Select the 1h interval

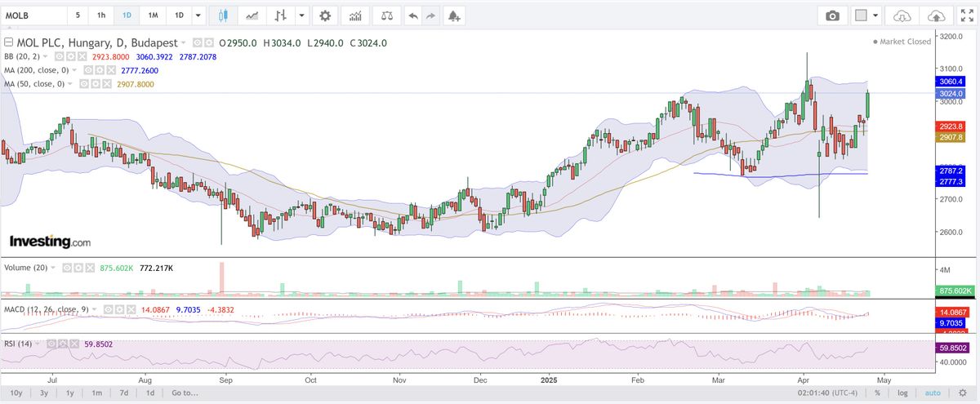[x=101, y=16]
